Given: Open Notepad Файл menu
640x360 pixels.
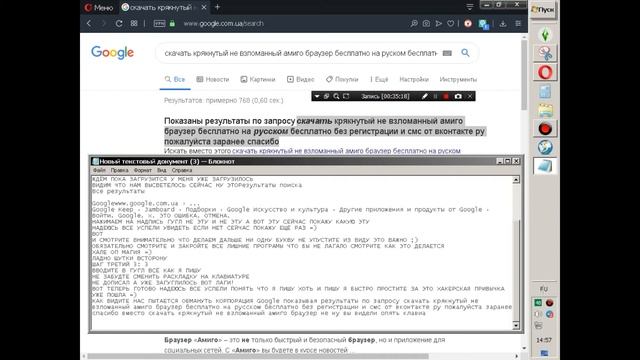Looking at the screenshot, I should click(x=99, y=170).
